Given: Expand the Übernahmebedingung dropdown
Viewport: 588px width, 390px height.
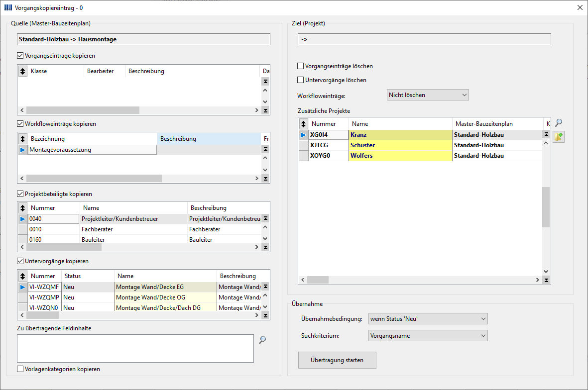Looking at the screenshot, I should point(428,319).
